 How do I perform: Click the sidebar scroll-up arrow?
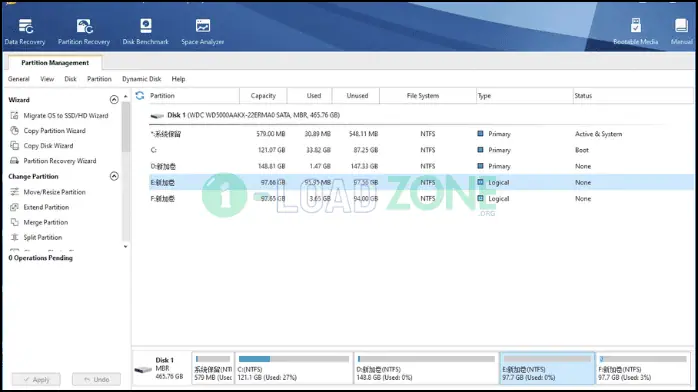[x=126, y=96]
